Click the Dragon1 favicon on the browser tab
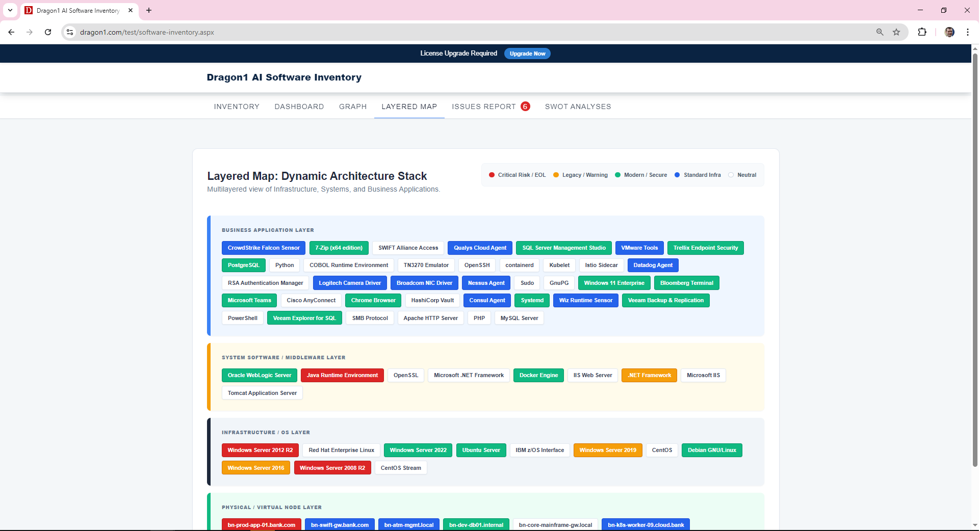This screenshot has width=980, height=531. click(x=28, y=10)
